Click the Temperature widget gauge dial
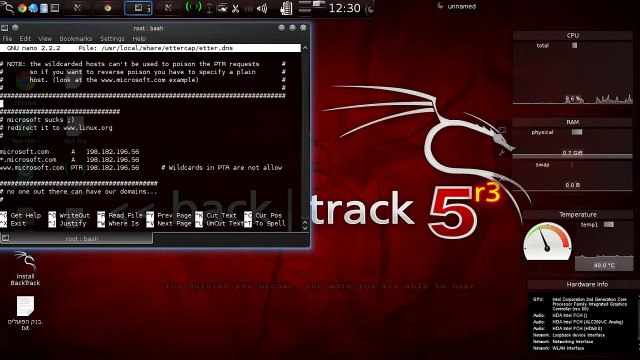Screen dimensions: 640x360 [x=547, y=241]
